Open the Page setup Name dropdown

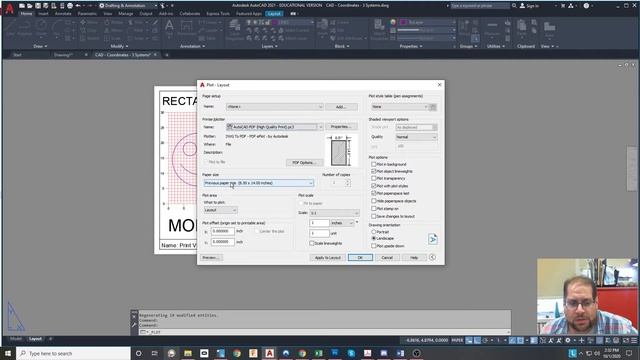275,107
